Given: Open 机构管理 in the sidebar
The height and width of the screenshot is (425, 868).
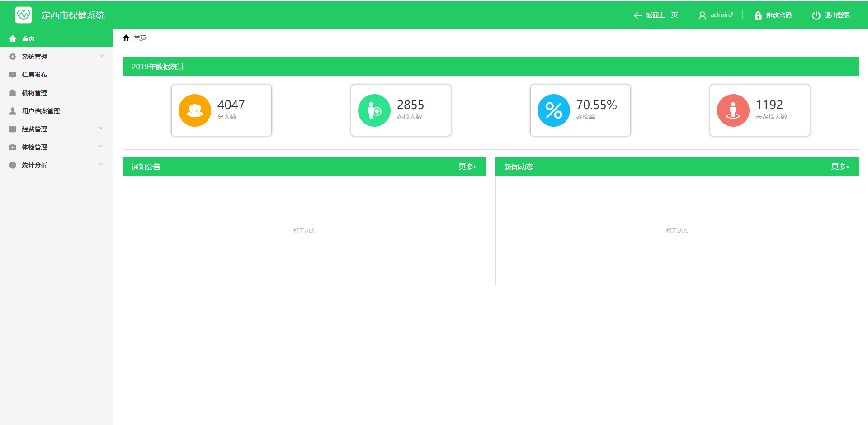Looking at the screenshot, I should [x=34, y=93].
